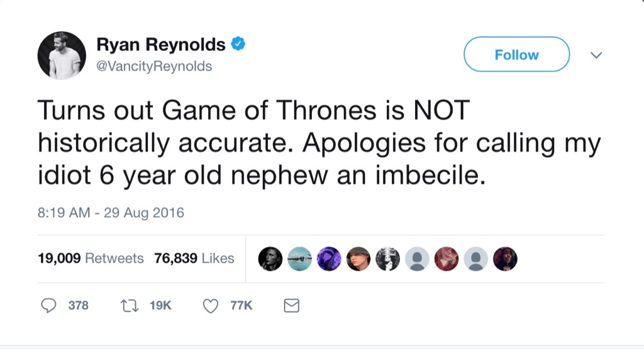Viewport: 644px width, 349px height.
Task: Open the liker avatar wearing a cap
Action: coord(358,258)
